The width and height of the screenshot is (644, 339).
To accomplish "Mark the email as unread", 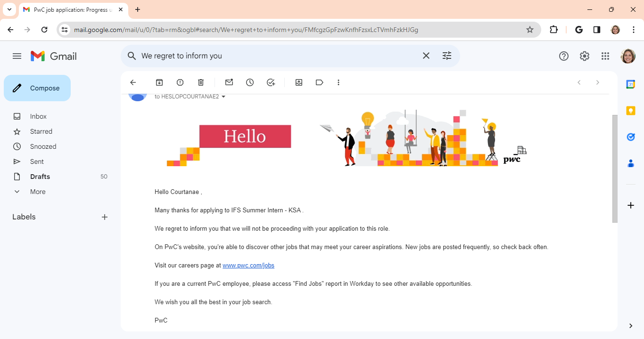I will pyautogui.click(x=229, y=82).
